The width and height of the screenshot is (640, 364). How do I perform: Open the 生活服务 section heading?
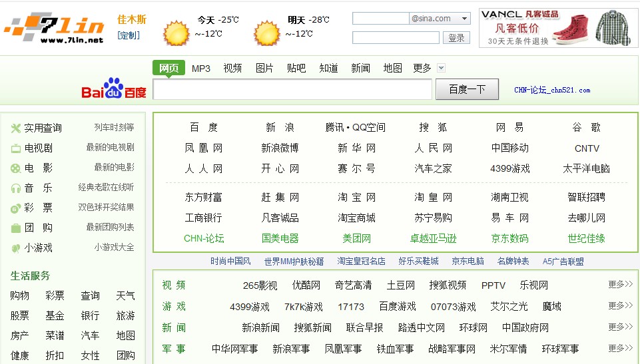pos(30,276)
